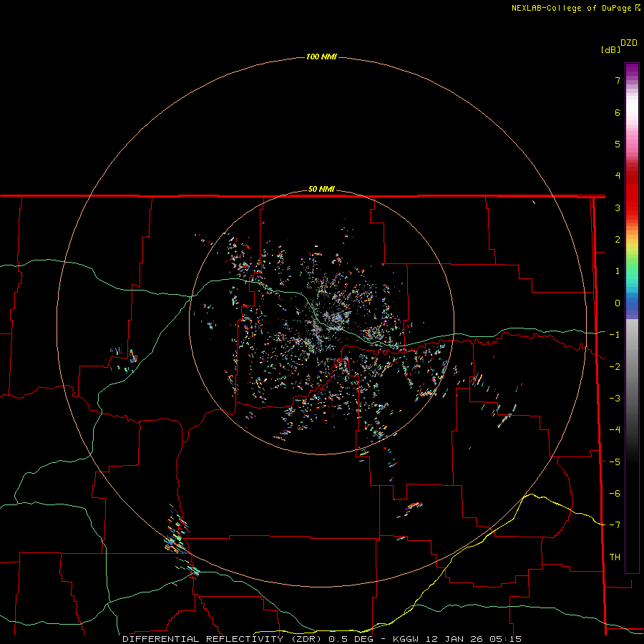Click the [dB] units label

610,50
